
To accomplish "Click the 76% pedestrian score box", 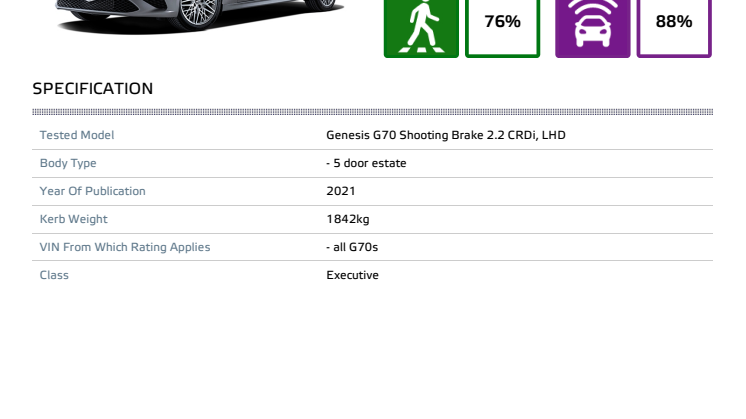I will (502, 28).
